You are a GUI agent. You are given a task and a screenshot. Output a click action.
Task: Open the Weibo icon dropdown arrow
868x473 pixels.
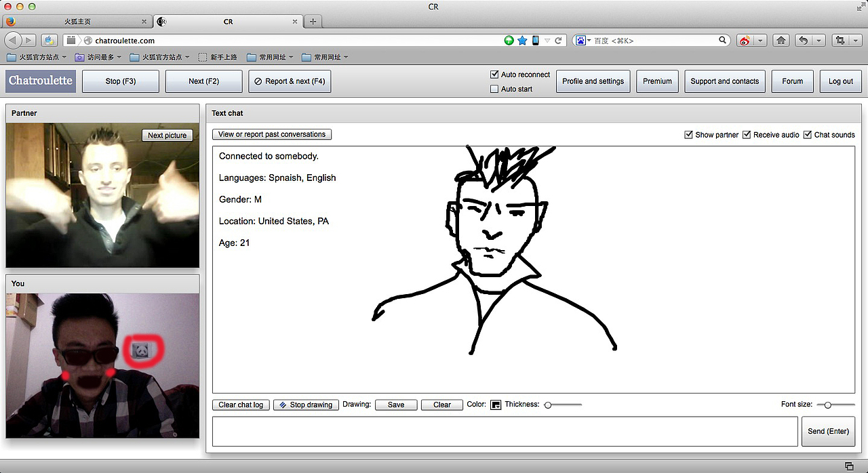click(760, 41)
